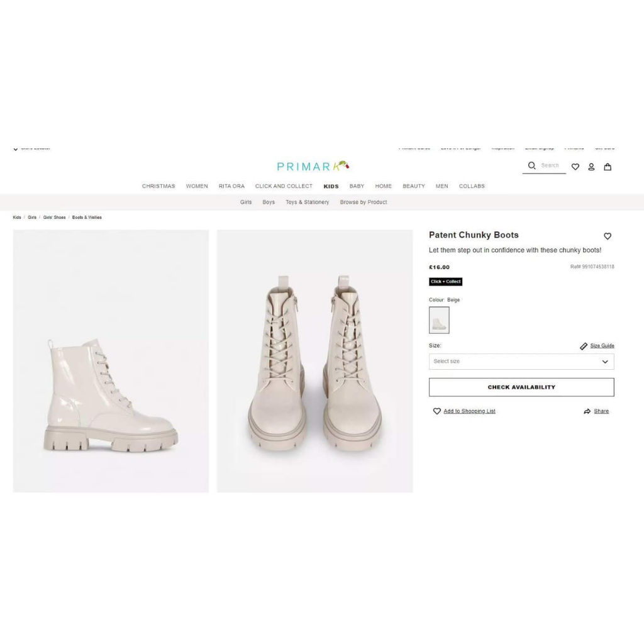The height and width of the screenshot is (644, 644).
Task: Expand the Store Locator chevron
Action: pos(16,148)
